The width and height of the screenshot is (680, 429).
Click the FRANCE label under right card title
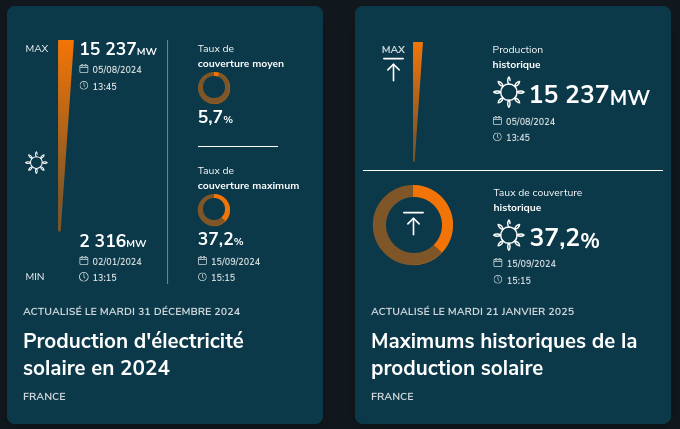[x=392, y=396]
